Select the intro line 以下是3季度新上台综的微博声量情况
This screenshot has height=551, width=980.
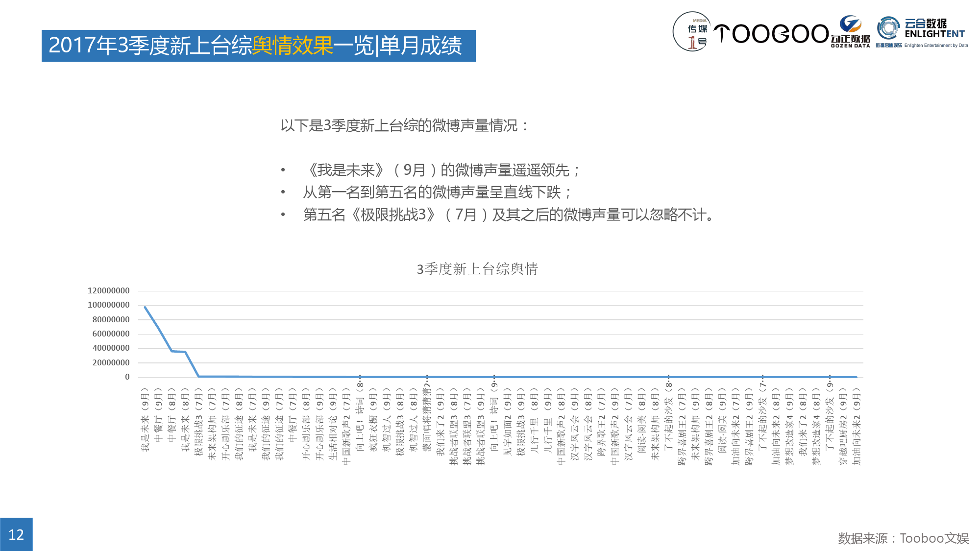tap(405, 126)
